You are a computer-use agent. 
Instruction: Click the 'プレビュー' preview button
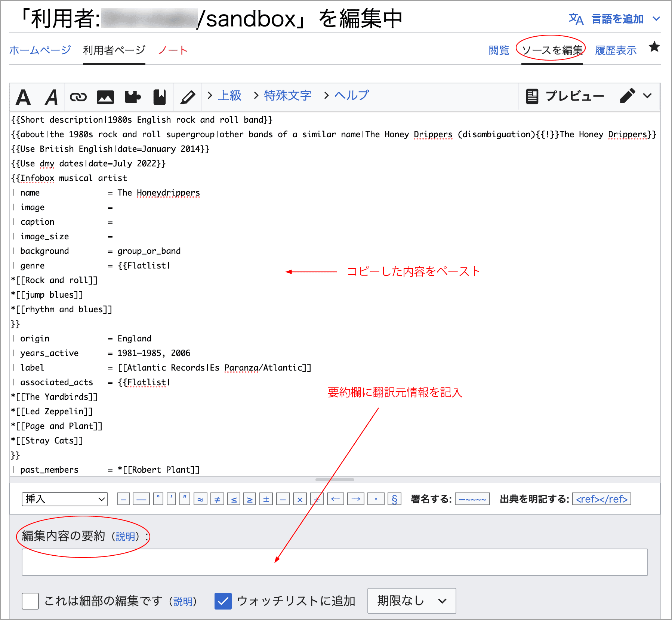(x=565, y=96)
